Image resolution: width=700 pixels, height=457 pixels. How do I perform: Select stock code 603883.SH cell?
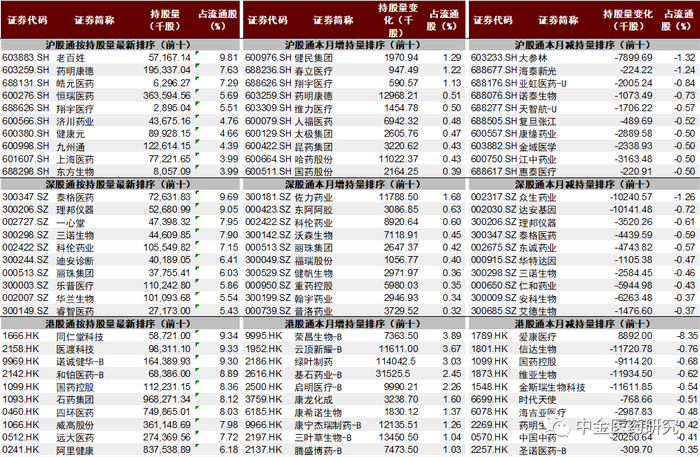(25, 58)
